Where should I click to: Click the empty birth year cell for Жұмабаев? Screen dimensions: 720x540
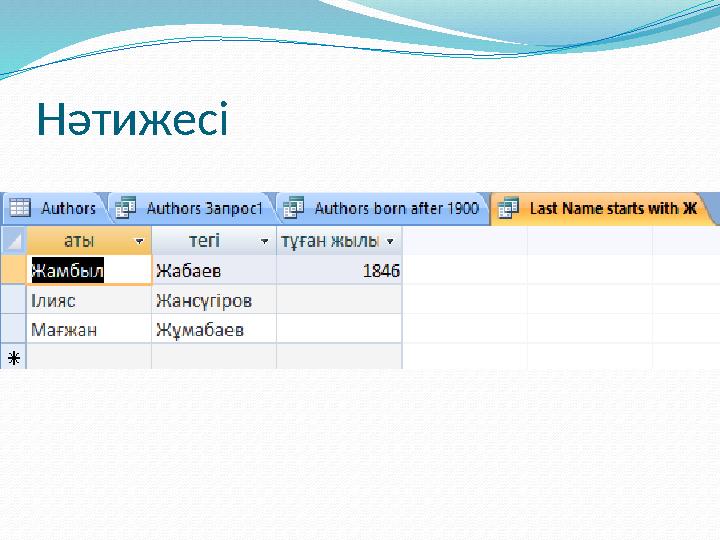click(339, 329)
